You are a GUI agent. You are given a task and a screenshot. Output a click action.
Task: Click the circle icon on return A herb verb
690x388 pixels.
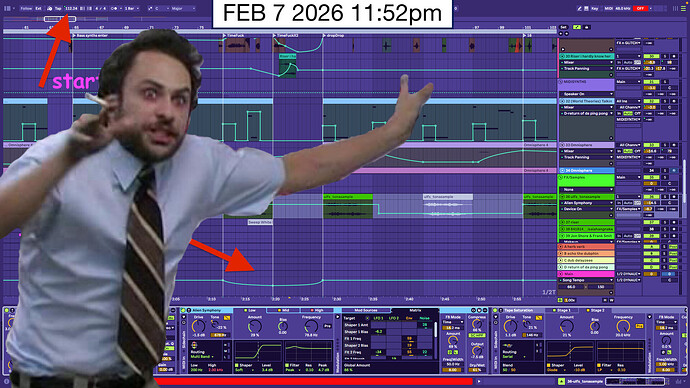pyautogui.click(x=561, y=247)
